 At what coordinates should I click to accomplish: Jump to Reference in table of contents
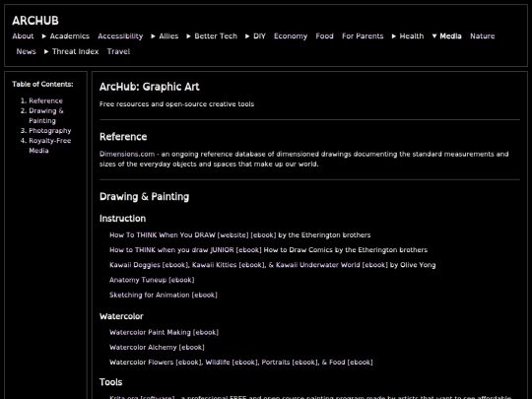pos(45,100)
